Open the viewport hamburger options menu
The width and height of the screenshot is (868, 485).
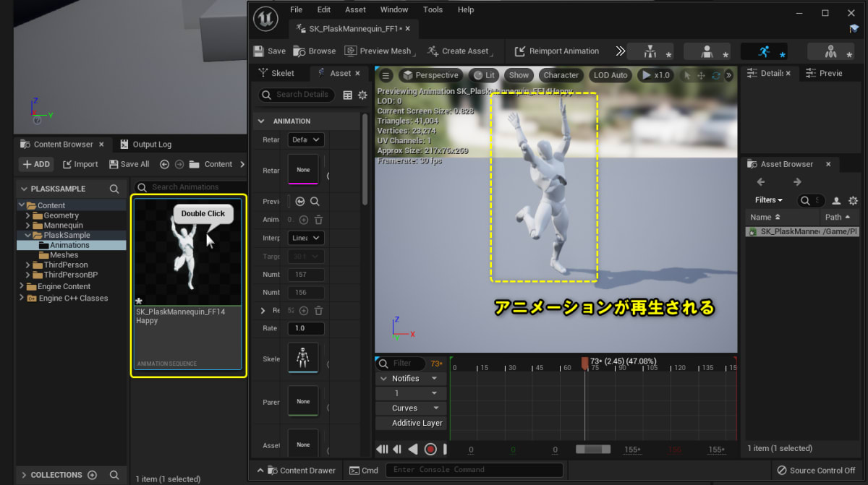(x=386, y=75)
